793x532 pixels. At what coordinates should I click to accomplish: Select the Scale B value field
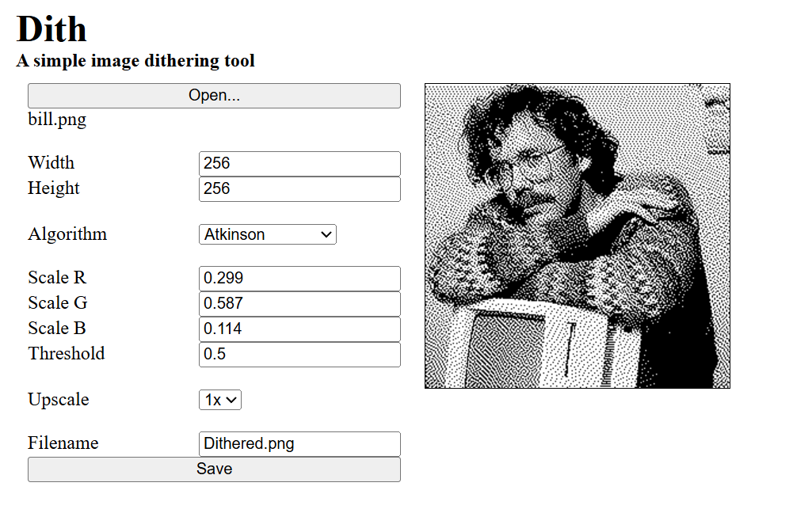pos(299,329)
